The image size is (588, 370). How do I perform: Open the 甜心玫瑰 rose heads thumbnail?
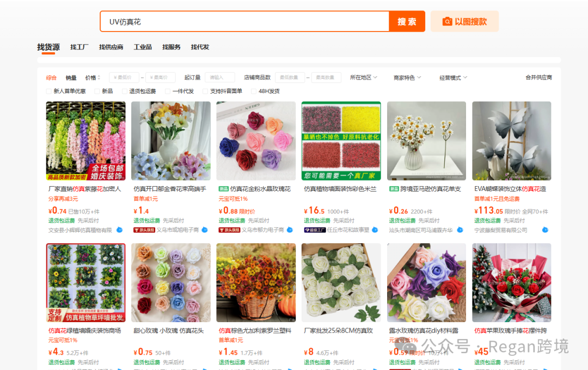(x=171, y=282)
